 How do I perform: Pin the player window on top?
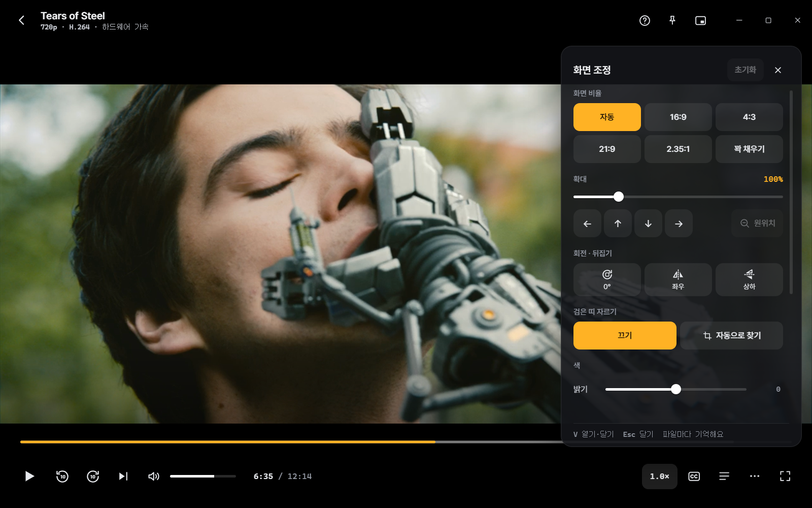click(x=672, y=20)
